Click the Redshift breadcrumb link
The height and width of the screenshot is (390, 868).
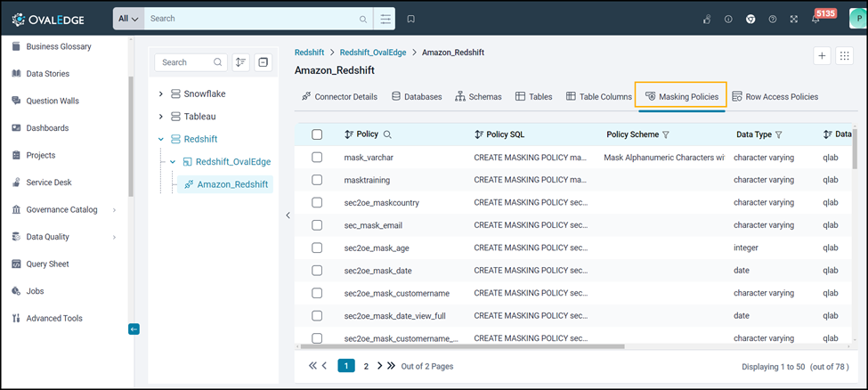tap(310, 52)
